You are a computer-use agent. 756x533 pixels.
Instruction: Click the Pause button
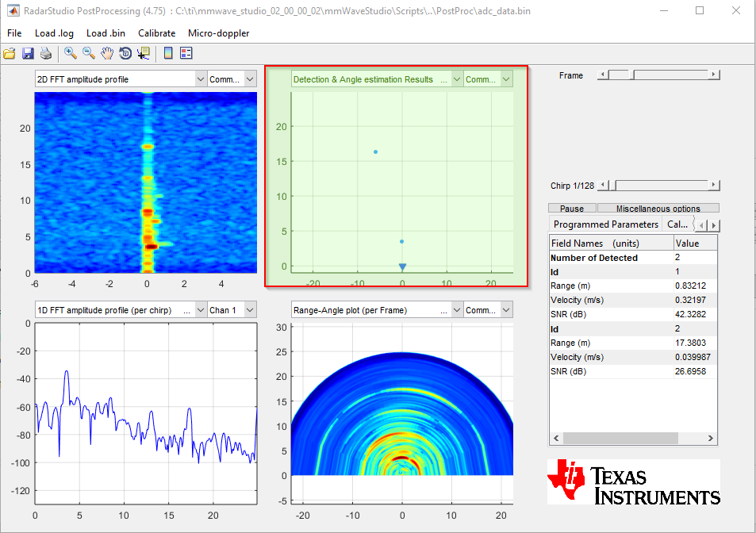tap(572, 208)
